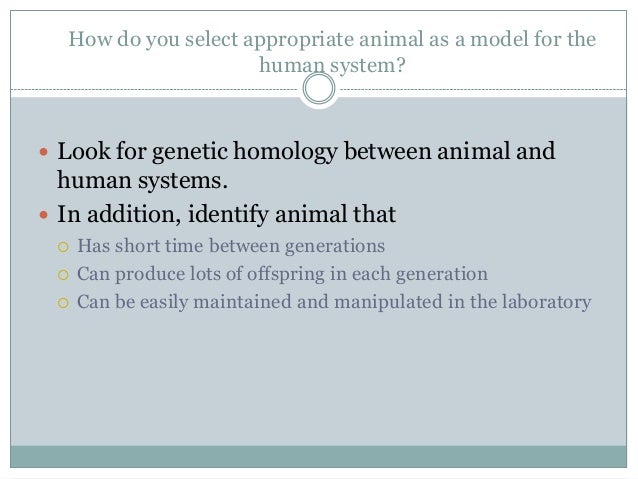The height and width of the screenshot is (479, 638).
Task: Click the yellow ring bullet before 'Can be easily'
Action: 63,303
